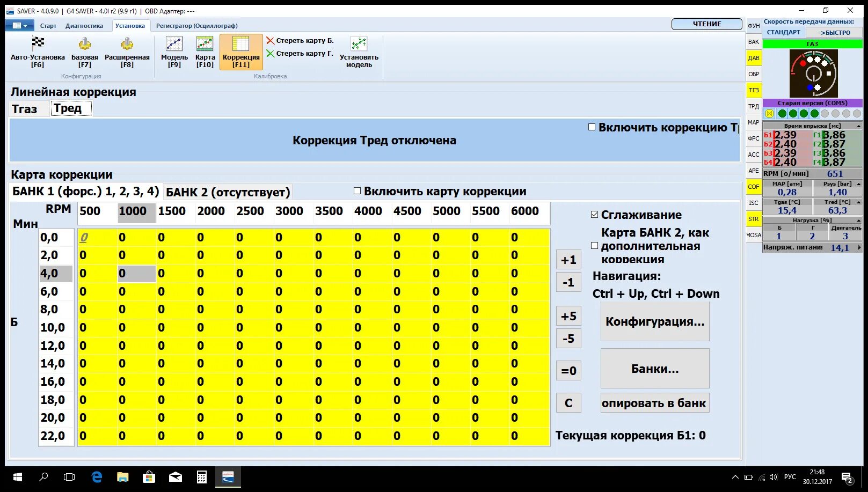Click Стереть карту Г. green cross
868x492 pixels.
coord(270,54)
